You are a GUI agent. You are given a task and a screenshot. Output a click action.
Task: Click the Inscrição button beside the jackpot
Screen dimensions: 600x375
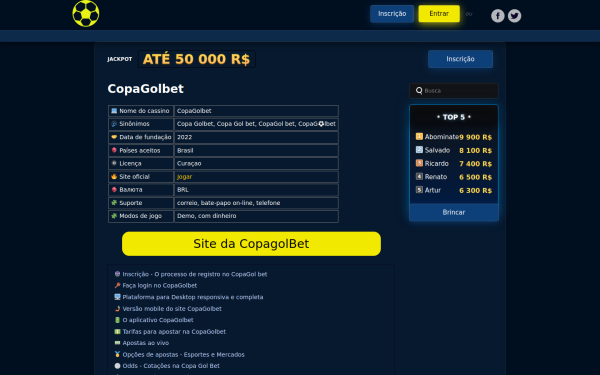pos(460,59)
